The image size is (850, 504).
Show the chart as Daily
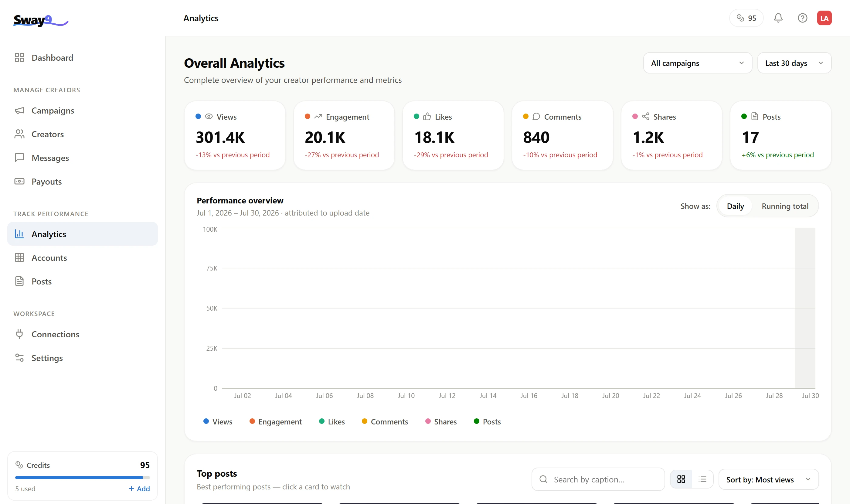735,206
